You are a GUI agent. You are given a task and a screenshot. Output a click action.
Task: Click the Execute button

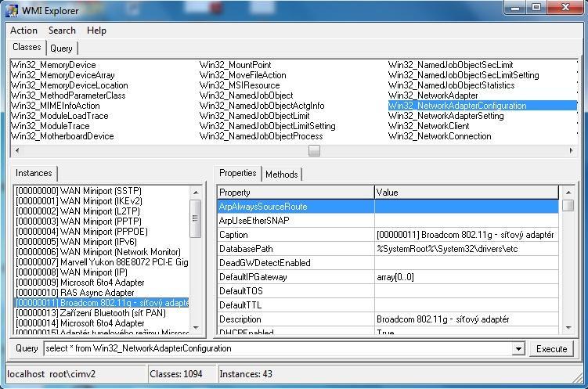tap(552, 349)
